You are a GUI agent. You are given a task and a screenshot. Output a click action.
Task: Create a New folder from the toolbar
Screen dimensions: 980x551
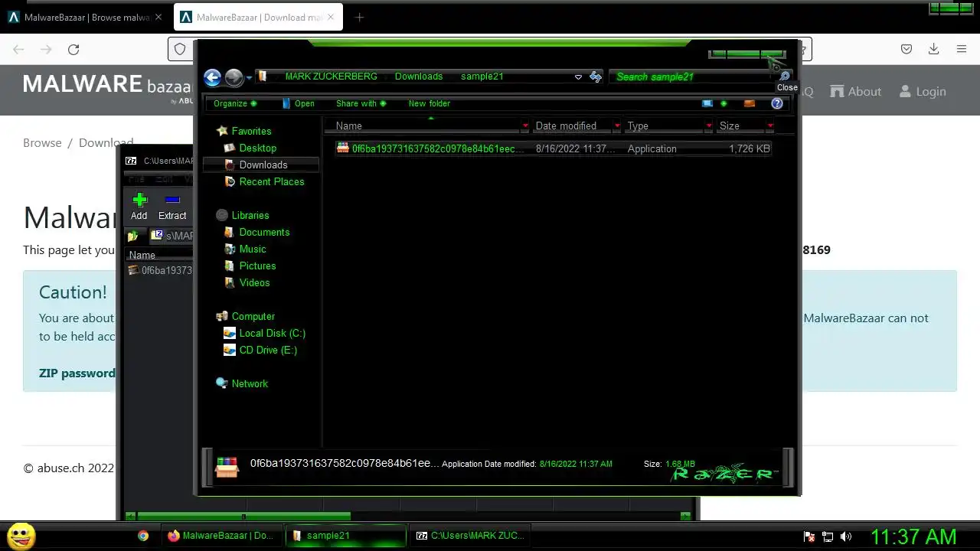coord(430,103)
